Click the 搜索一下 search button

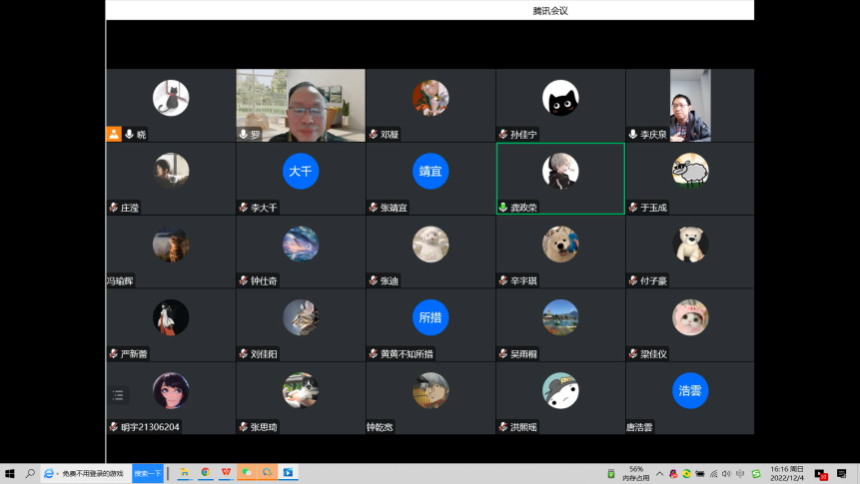point(147,473)
